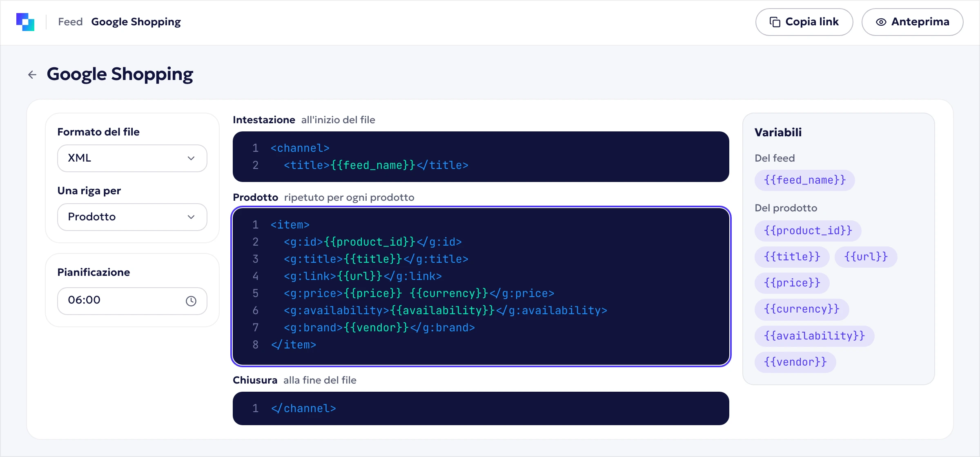Viewport: 980px width, 457px height.
Task: Click the Pianificazione section label
Action: [x=94, y=273]
